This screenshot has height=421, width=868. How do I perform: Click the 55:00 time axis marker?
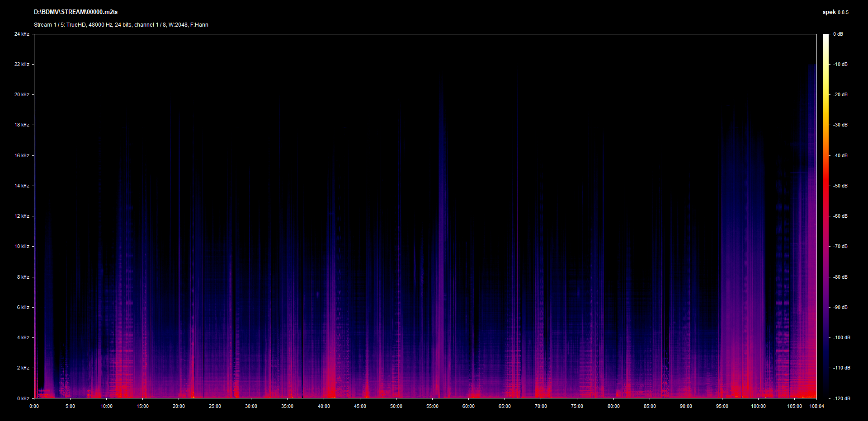tap(432, 406)
